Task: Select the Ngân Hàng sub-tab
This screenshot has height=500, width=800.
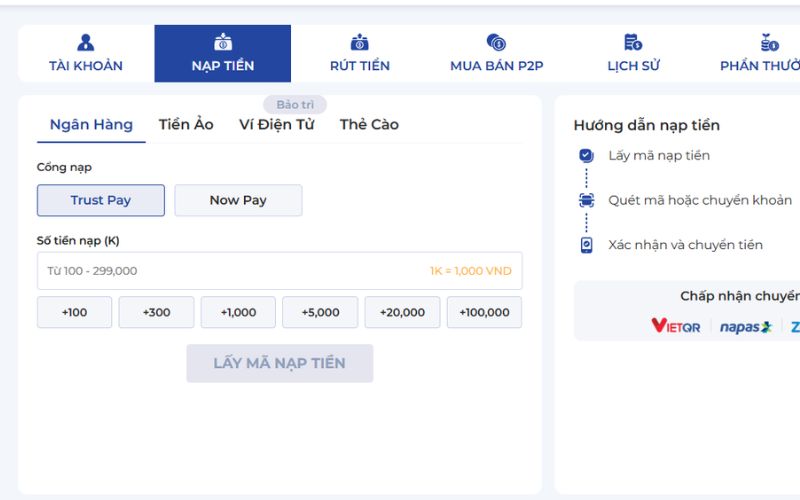Action: pyautogui.click(x=91, y=124)
